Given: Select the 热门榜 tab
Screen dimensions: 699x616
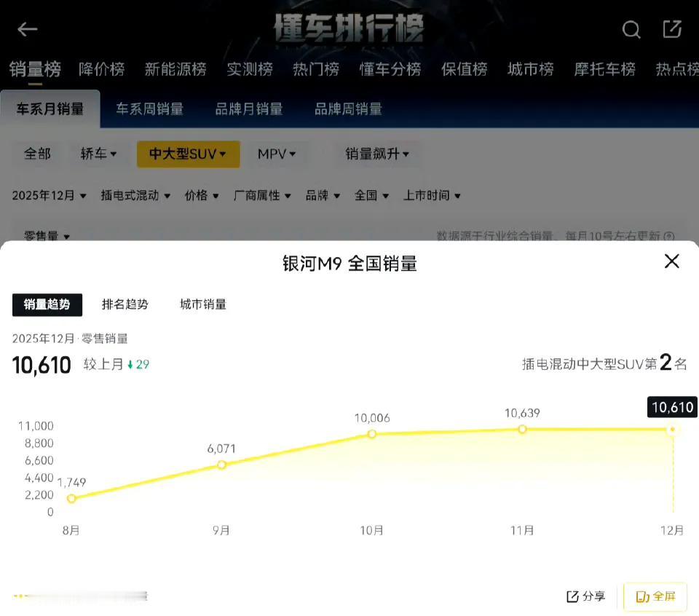Looking at the screenshot, I should tap(316, 69).
